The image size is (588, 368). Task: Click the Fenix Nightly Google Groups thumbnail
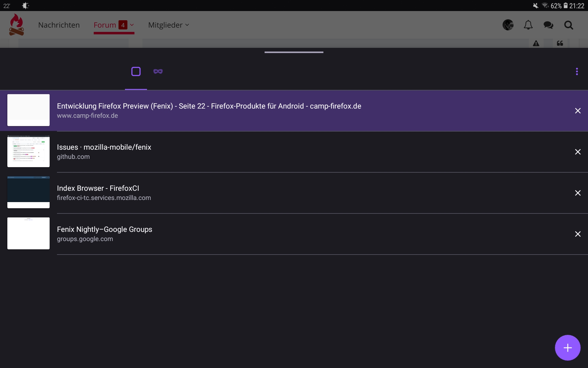28,233
